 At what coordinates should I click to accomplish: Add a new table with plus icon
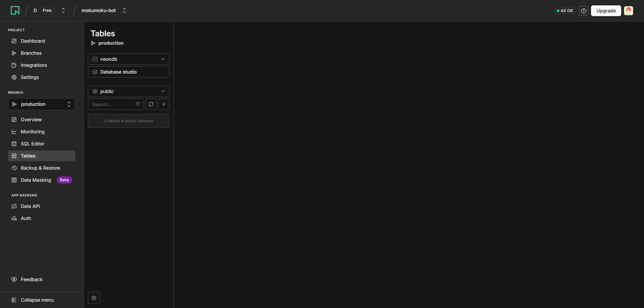164,104
